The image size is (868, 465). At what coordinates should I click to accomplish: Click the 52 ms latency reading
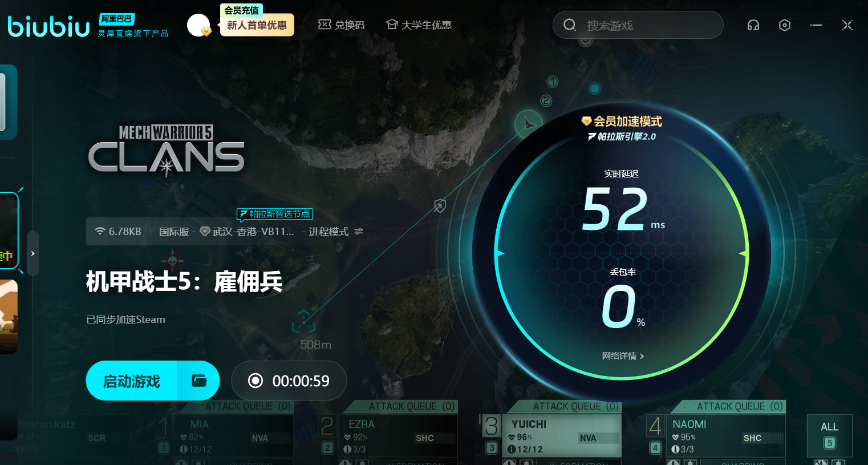point(623,210)
